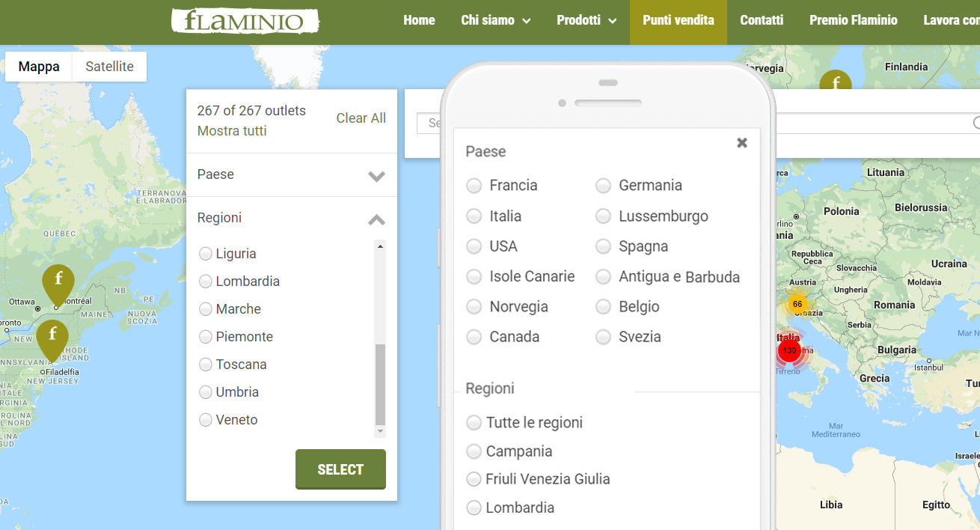
Task: Click the Flaminio logo in header
Action: click(245, 20)
